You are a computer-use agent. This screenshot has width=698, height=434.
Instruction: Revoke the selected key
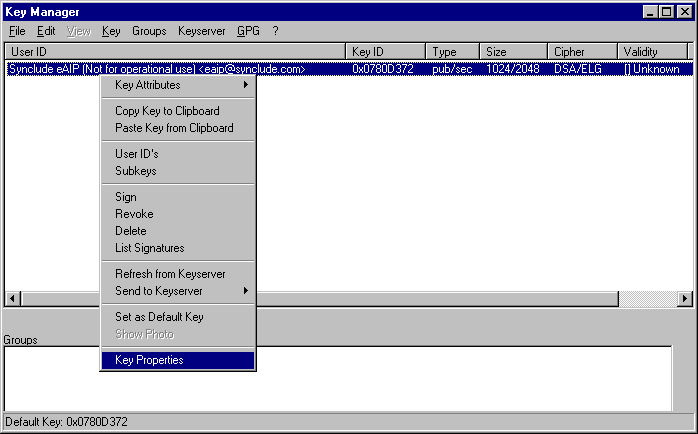[x=134, y=214]
